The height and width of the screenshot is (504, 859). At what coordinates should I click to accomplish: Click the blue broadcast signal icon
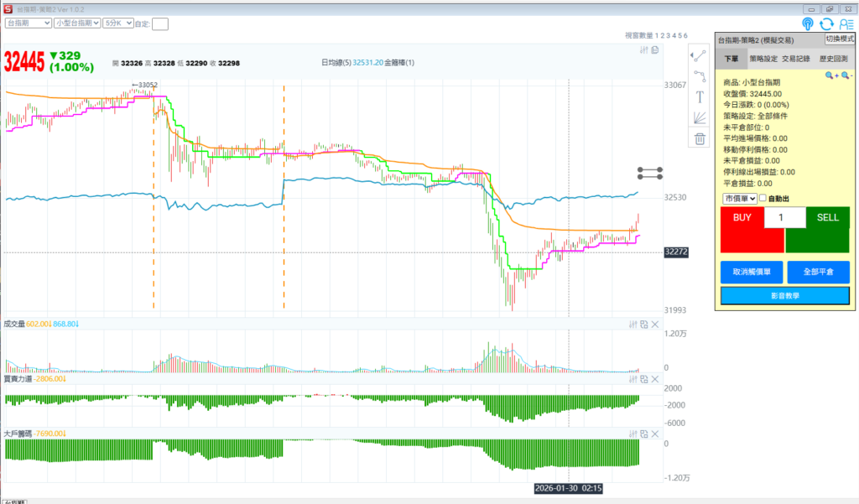807,24
